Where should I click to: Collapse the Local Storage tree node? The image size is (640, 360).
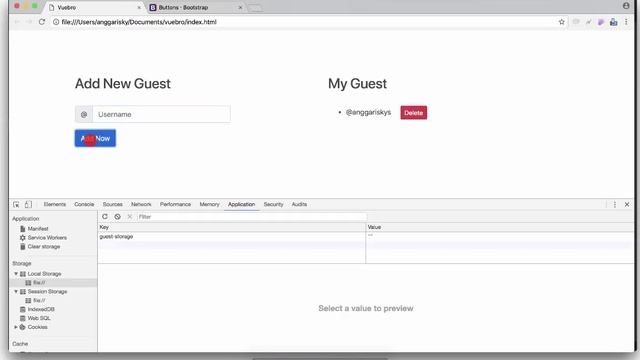[16, 274]
